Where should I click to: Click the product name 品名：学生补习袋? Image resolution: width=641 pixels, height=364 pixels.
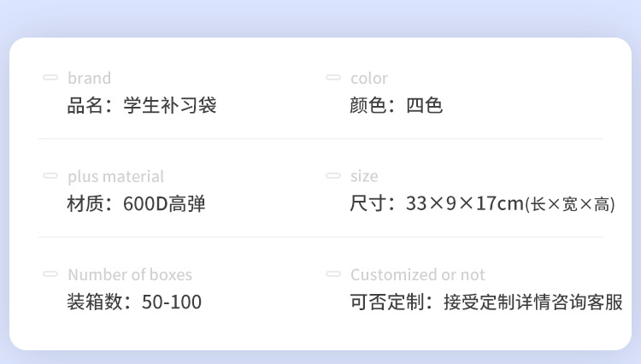[142, 107]
